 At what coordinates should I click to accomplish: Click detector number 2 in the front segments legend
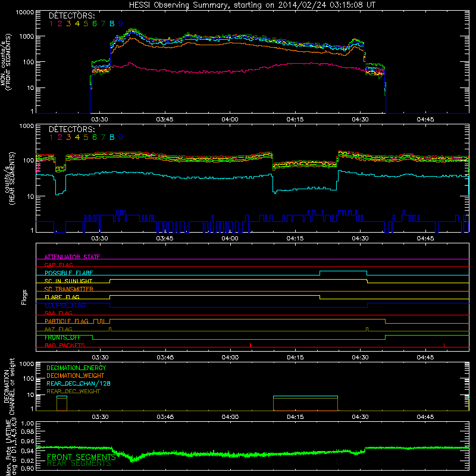[x=60, y=24]
